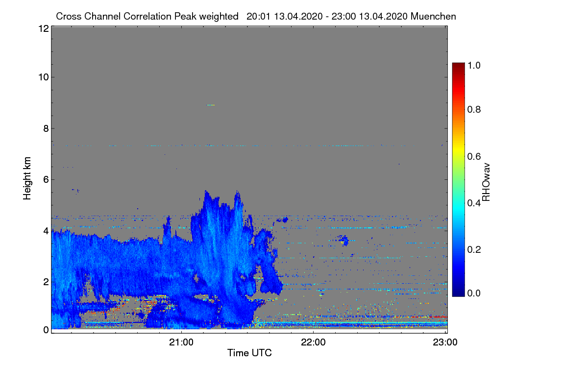
Task: Click the plot title text
Action: pyautogui.click(x=256, y=16)
